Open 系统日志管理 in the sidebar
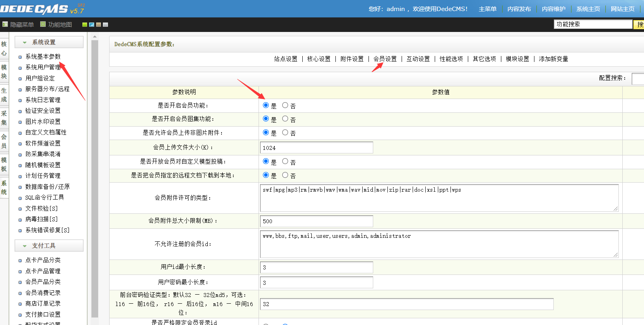 (x=43, y=100)
